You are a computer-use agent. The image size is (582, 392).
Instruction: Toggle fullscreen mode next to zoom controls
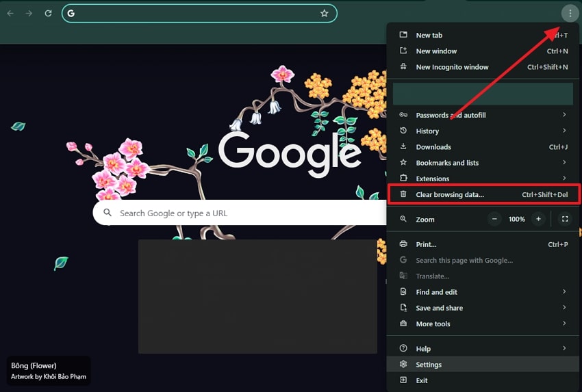(x=565, y=219)
